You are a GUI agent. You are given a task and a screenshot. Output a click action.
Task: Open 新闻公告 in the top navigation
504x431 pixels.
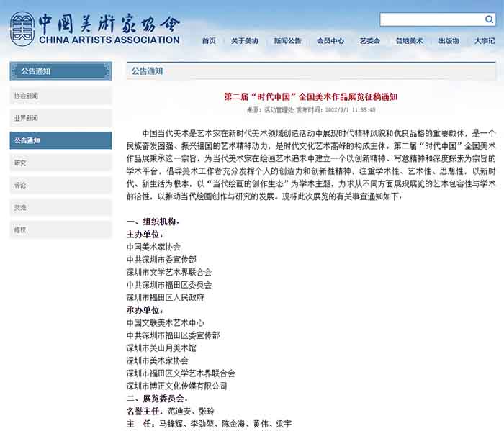click(287, 41)
